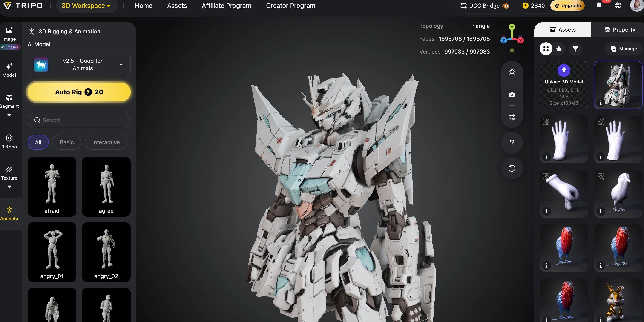
Task: Select the golden rabbit asset thumbnail
Action: pyautogui.click(x=618, y=300)
